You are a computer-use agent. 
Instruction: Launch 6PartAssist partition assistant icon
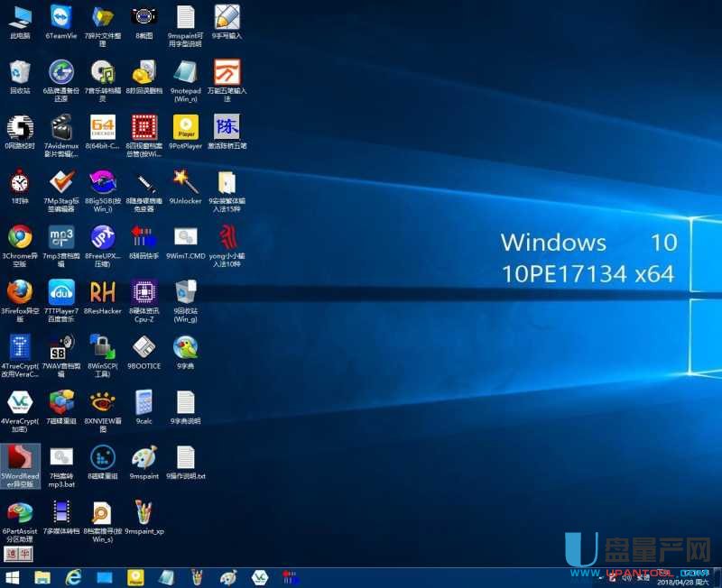[x=20, y=522]
